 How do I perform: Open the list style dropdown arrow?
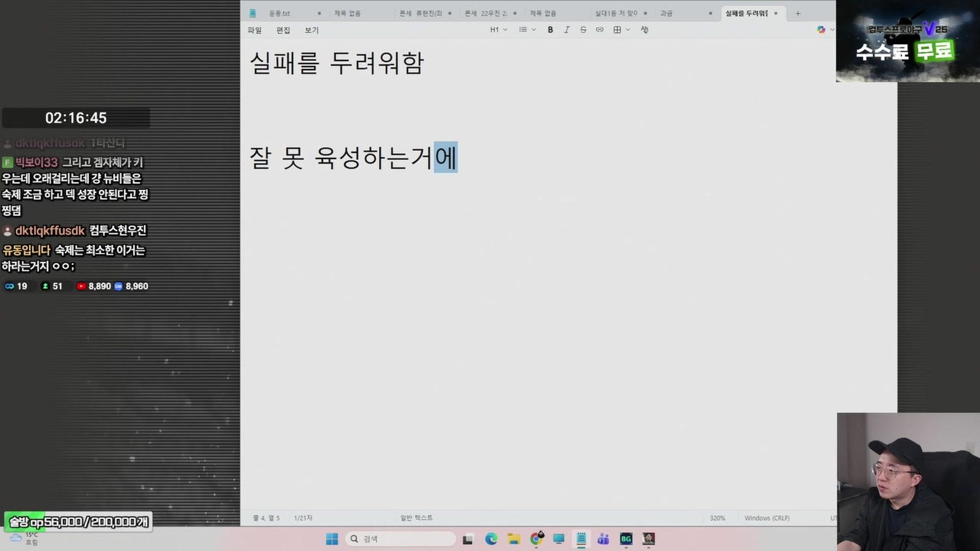(533, 30)
